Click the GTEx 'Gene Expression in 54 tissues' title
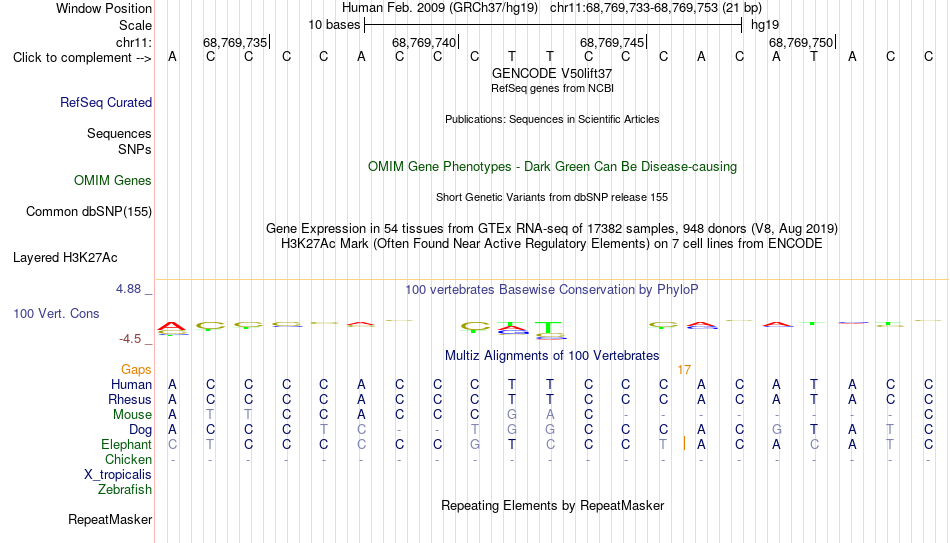This screenshot has width=950, height=543. coord(552,228)
